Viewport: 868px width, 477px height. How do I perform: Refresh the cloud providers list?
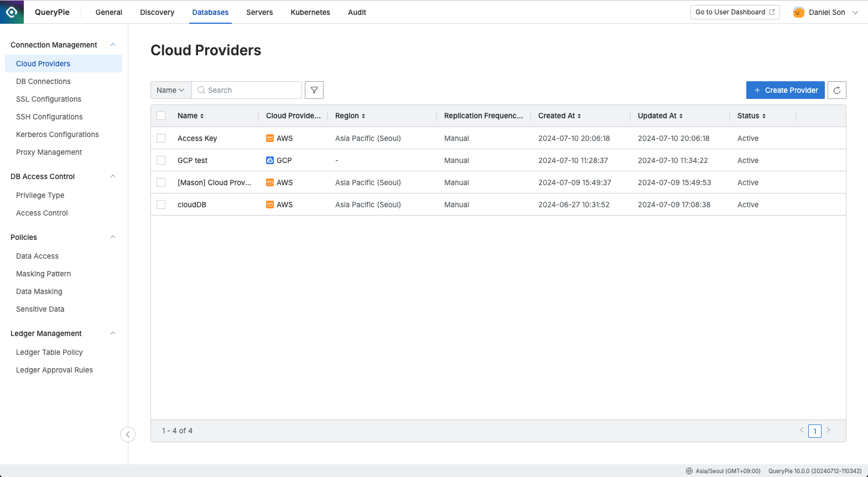point(836,90)
